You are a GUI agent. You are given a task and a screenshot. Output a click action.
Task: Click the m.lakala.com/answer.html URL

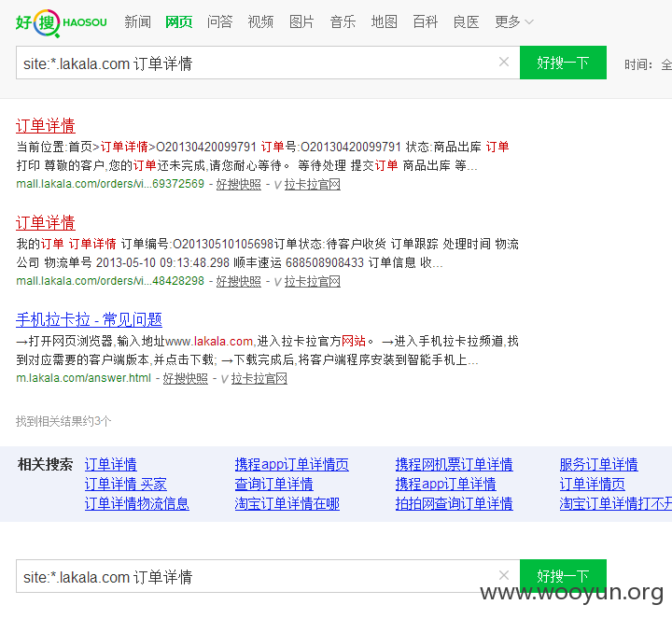tap(84, 378)
